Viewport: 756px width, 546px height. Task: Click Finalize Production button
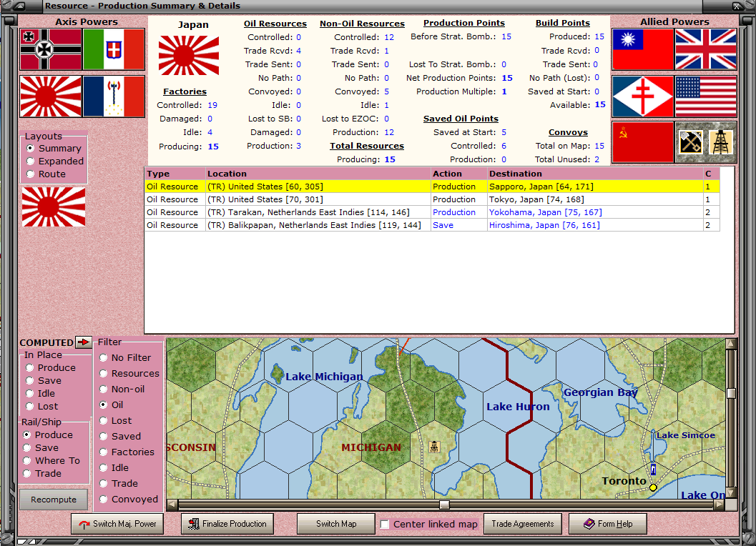[227, 524]
